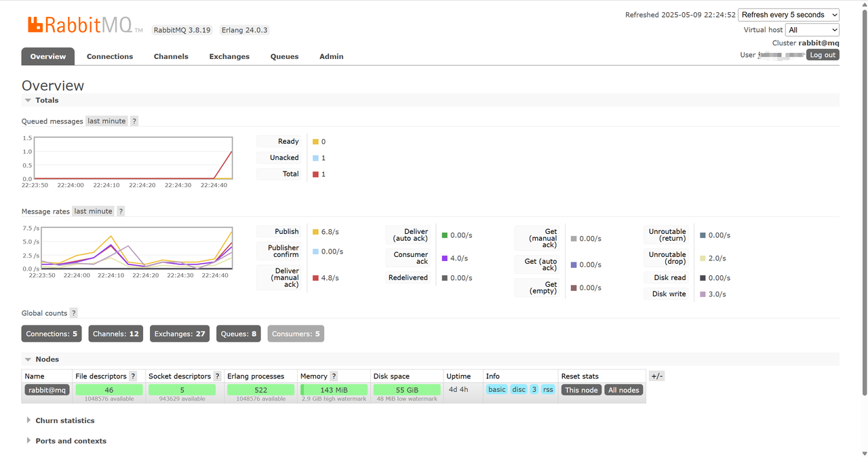Click the Consumer ack purple swatch
The height and width of the screenshot is (457, 868).
(444, 258)
